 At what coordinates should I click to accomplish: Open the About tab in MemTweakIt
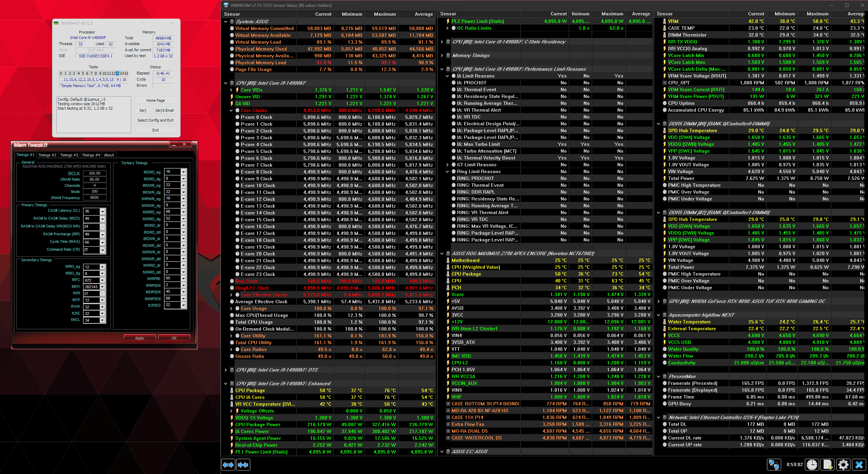click(x=109, y=155)
